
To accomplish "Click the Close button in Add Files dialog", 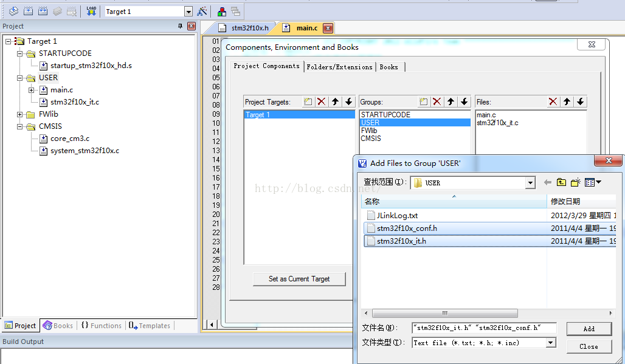I will [589, 346].
